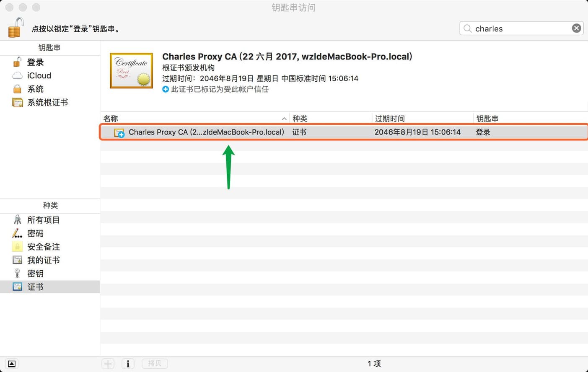Viewport: 588px width, 372px height.
Task: Click the keys icon beside 所有项目
Action: click(x=17, y=220)
